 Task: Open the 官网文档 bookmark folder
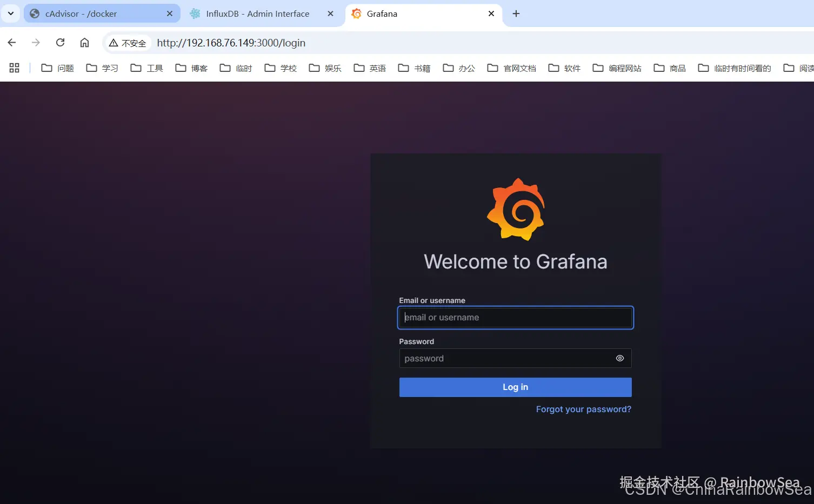512,68
